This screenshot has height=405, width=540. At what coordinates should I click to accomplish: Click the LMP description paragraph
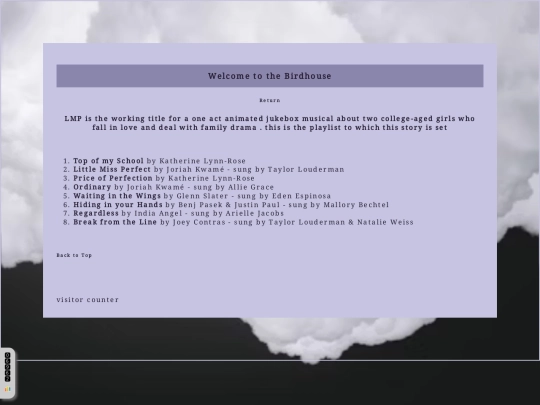pos(270,123)
